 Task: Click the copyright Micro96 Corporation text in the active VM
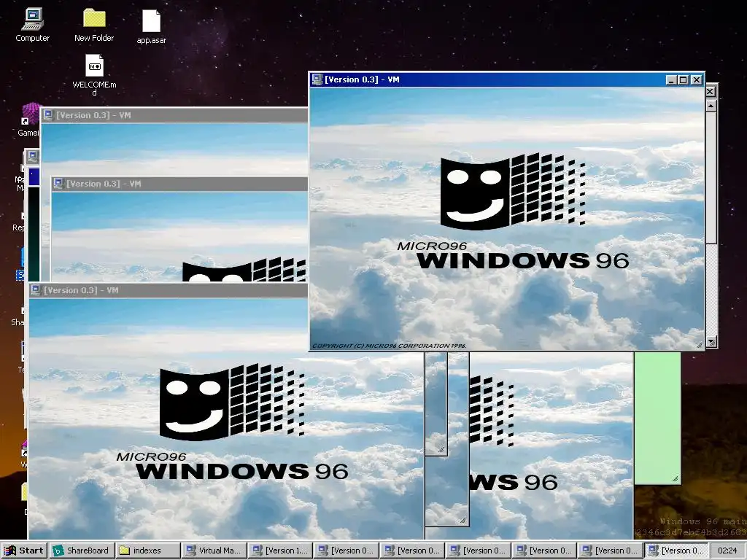pyautogui.click(x=389, y=346)
